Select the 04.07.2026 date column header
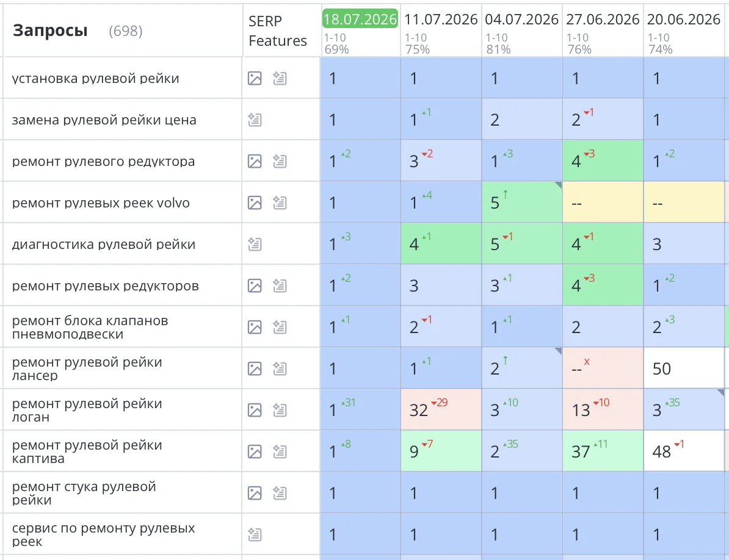The height and width of the screenshot is (560, 729). [x=521, y=19]
